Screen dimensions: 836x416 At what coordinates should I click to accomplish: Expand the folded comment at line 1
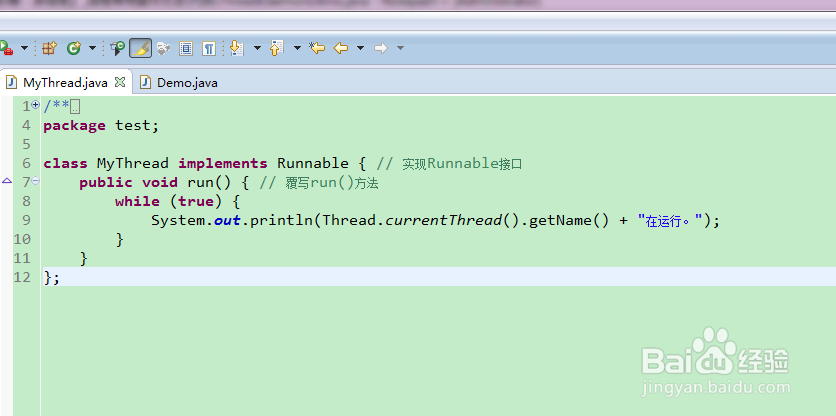(36, 105)
